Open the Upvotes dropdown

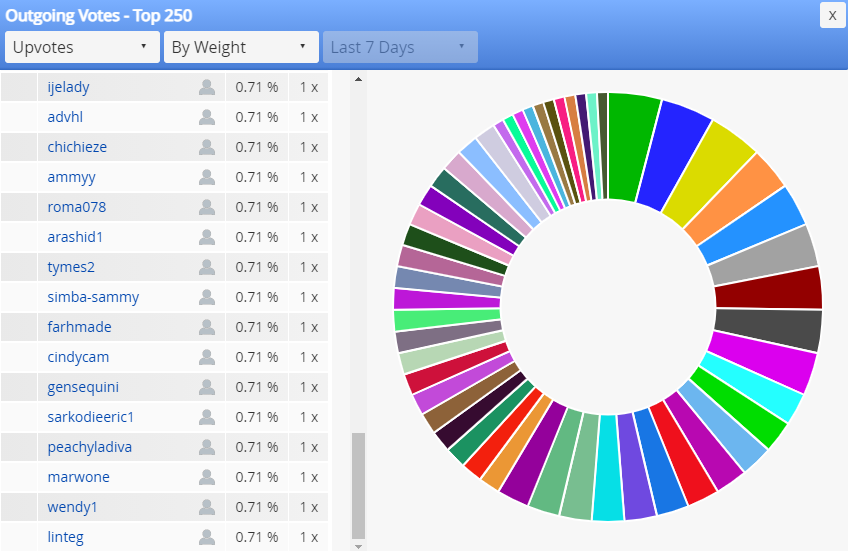click(x=82, y=47)
